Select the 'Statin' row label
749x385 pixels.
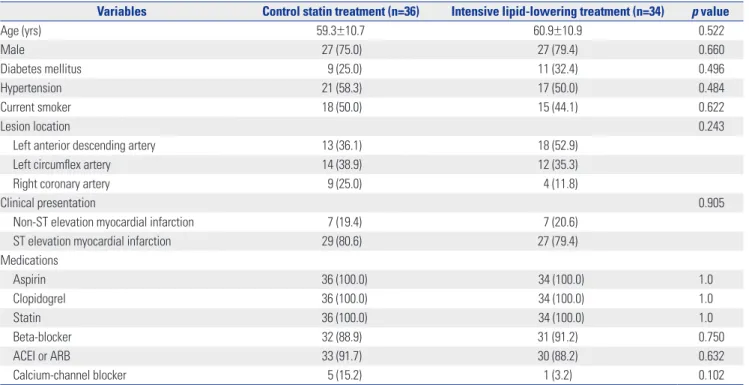27,318
